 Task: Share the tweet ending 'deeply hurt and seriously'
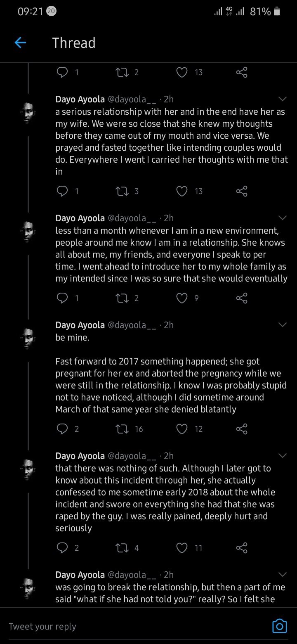point(242,548)
